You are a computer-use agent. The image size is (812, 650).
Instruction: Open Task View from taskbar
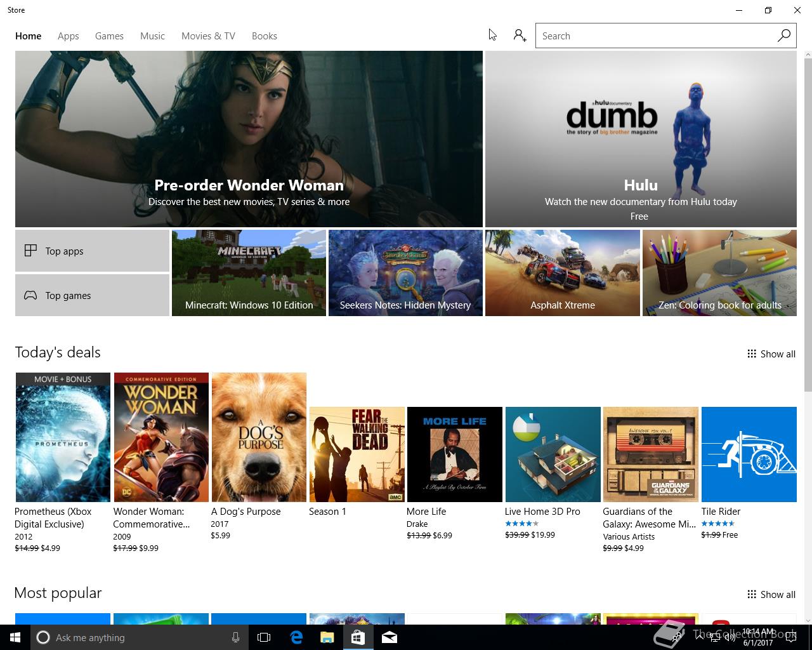pyautogui.click(x=264, y=637)
